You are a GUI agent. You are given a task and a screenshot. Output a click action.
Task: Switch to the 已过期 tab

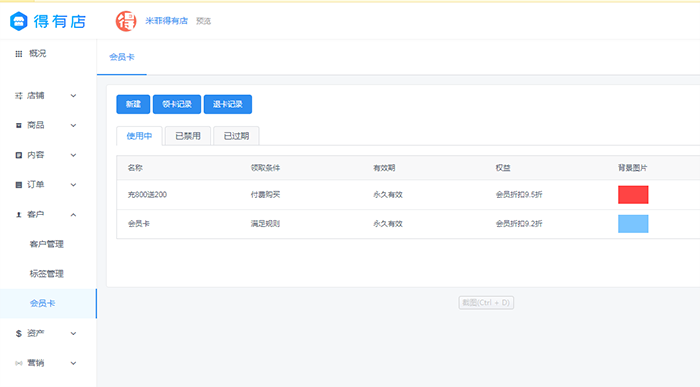(236, 136)
